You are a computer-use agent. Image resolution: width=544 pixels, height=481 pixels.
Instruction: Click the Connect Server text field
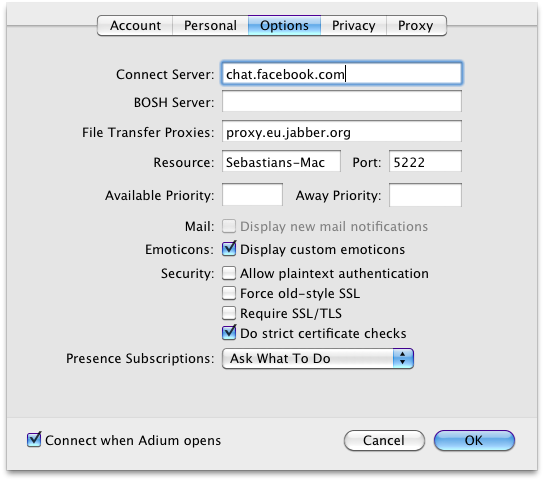coord(342,74)
